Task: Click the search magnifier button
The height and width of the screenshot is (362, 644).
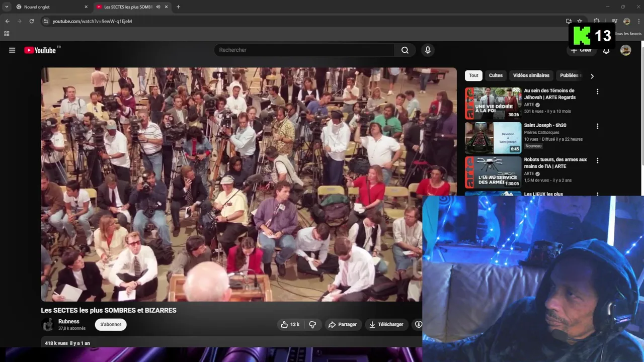Action: [405, 50]
